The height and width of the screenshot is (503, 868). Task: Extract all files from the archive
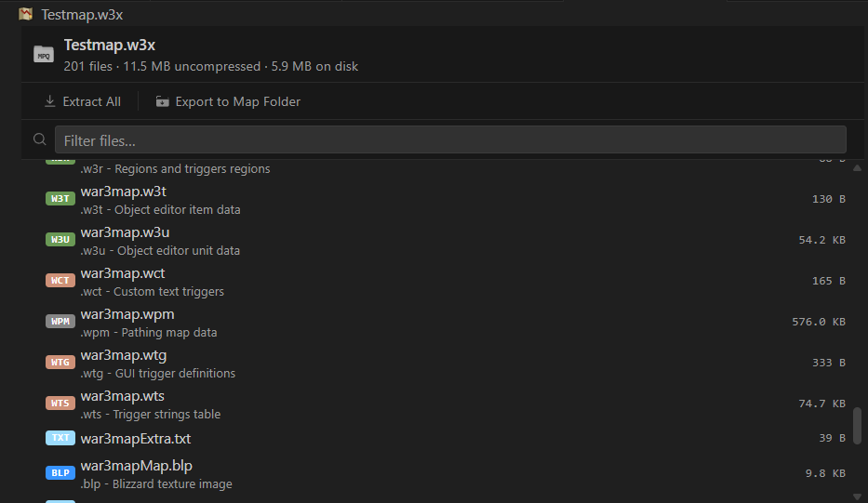coord(83,101)
